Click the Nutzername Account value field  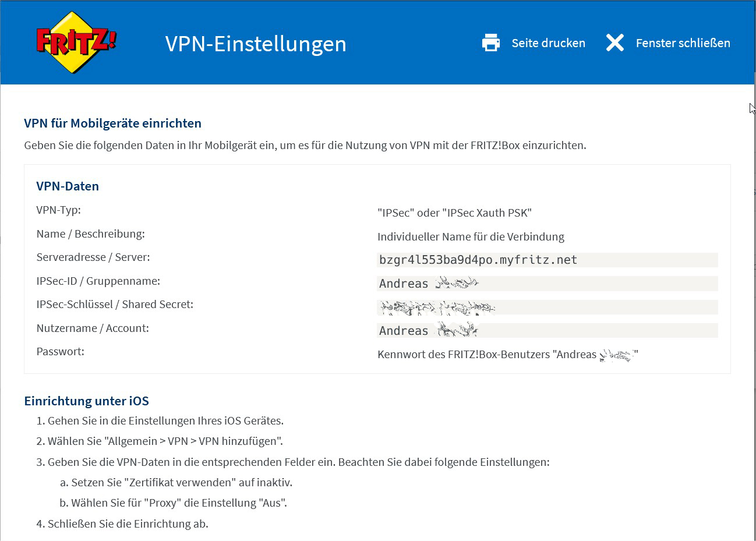point(547,331)
